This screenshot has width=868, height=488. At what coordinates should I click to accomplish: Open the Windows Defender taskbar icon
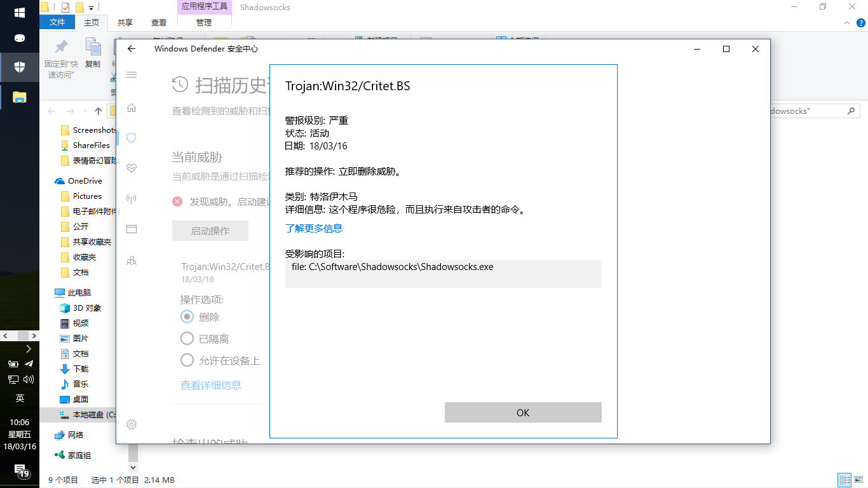click(20, 67)
